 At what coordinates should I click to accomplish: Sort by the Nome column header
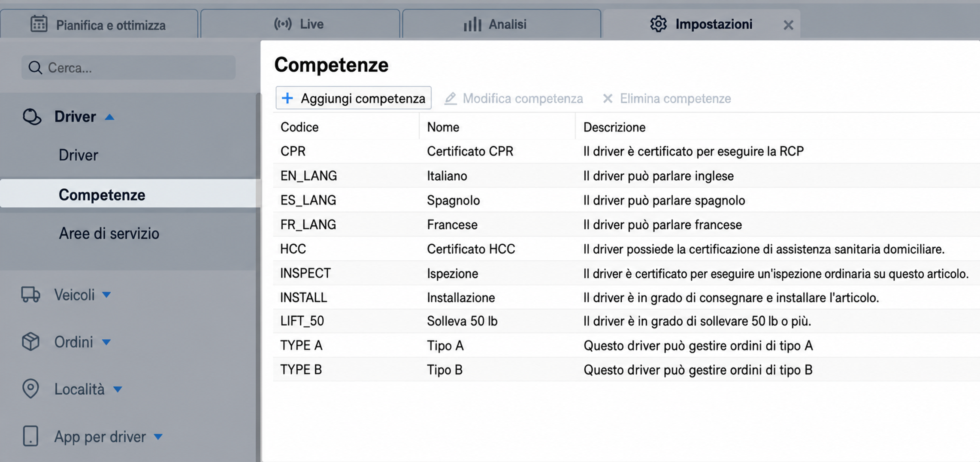coord(443,127)
